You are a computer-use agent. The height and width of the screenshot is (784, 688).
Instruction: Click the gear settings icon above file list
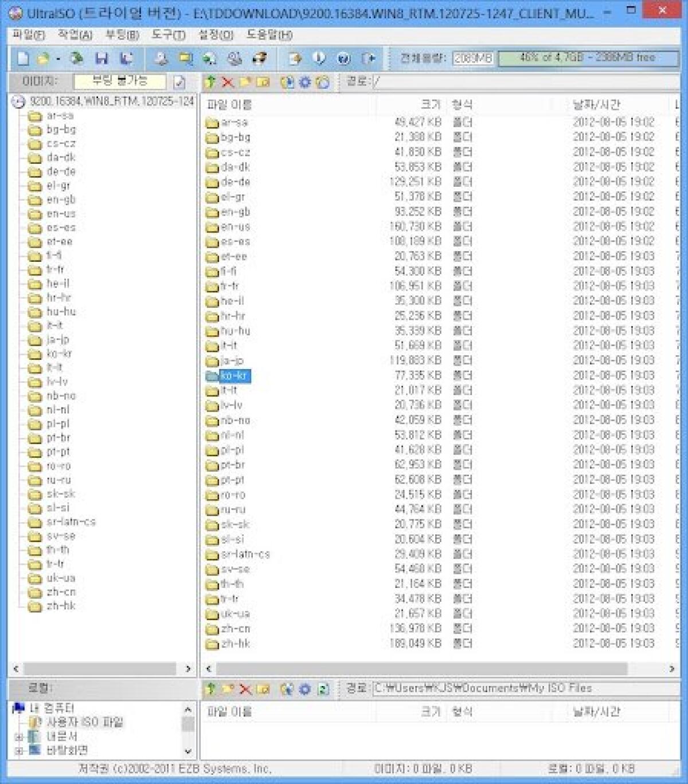point(305,82)
